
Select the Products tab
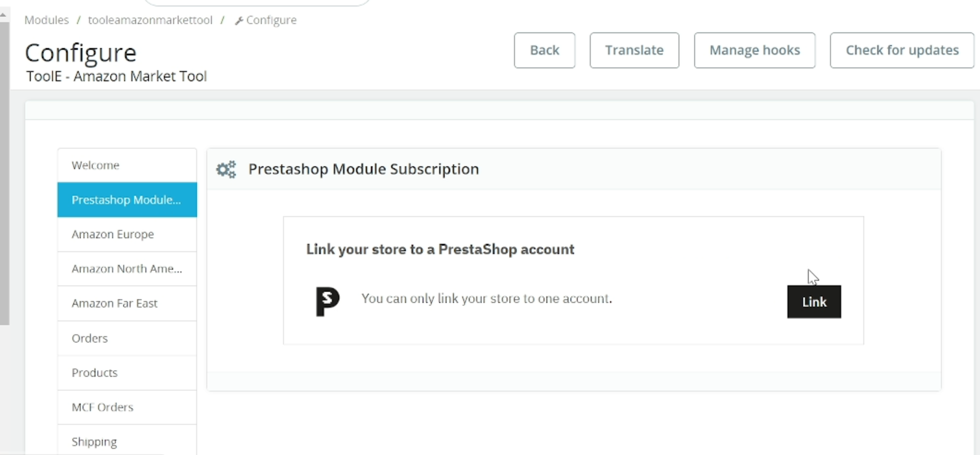(127, 372)
